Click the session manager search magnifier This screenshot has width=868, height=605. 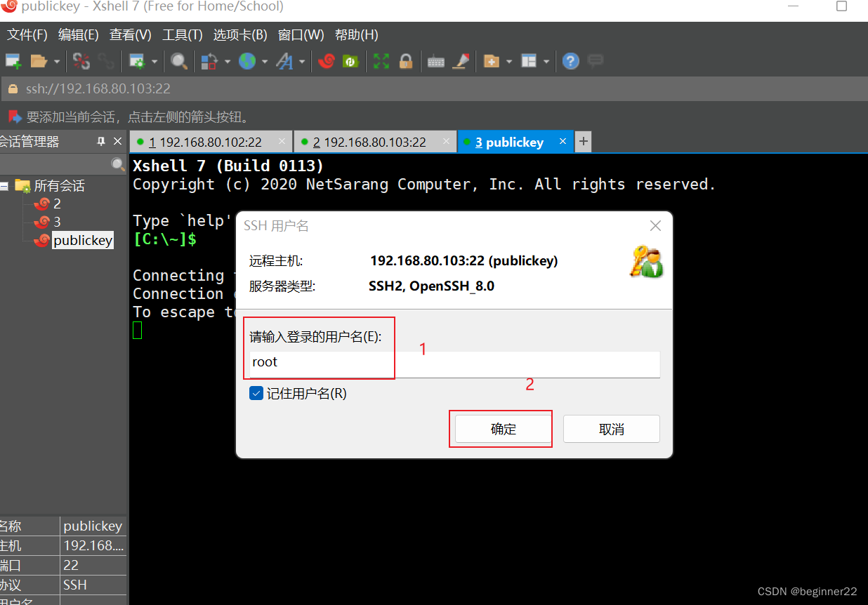(x=118, y=164)
